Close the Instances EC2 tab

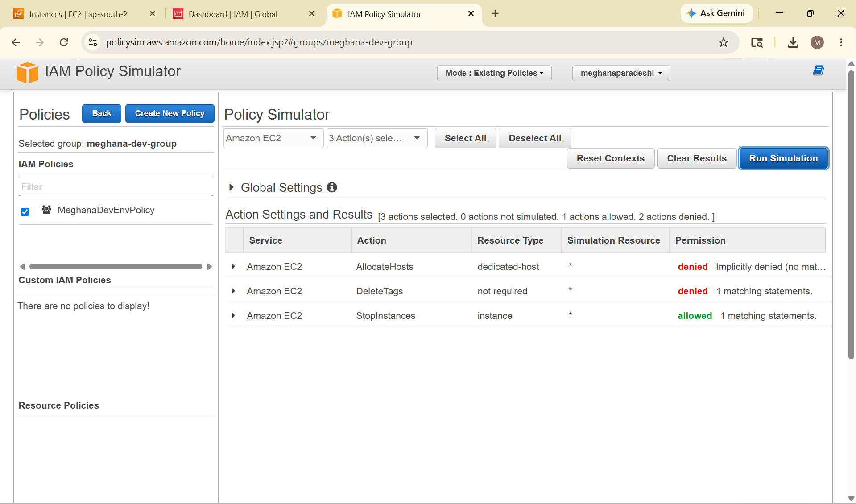153,14
